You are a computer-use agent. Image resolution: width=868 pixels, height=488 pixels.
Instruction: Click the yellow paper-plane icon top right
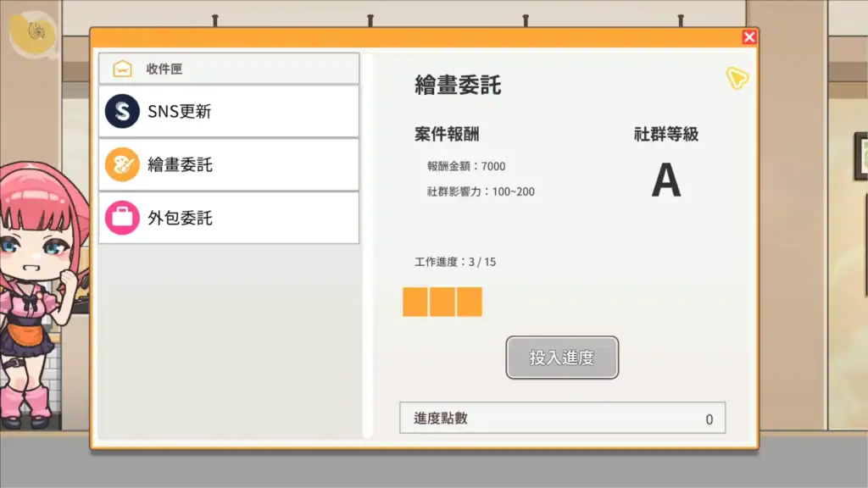(x=737, y=78)
